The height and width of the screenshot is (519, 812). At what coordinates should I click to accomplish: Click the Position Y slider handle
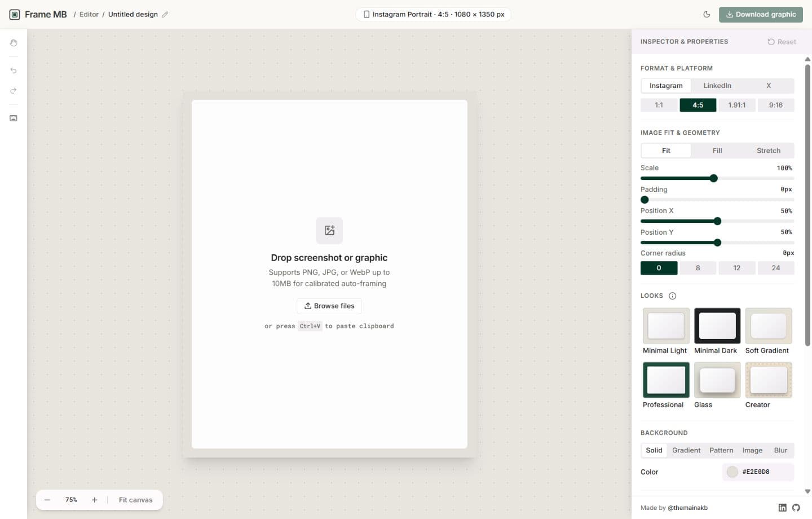(717, 243)
